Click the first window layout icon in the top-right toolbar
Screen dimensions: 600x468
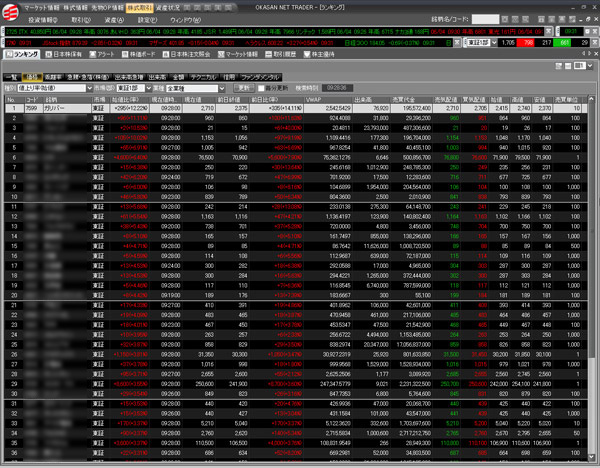click(x=541, y=19)
